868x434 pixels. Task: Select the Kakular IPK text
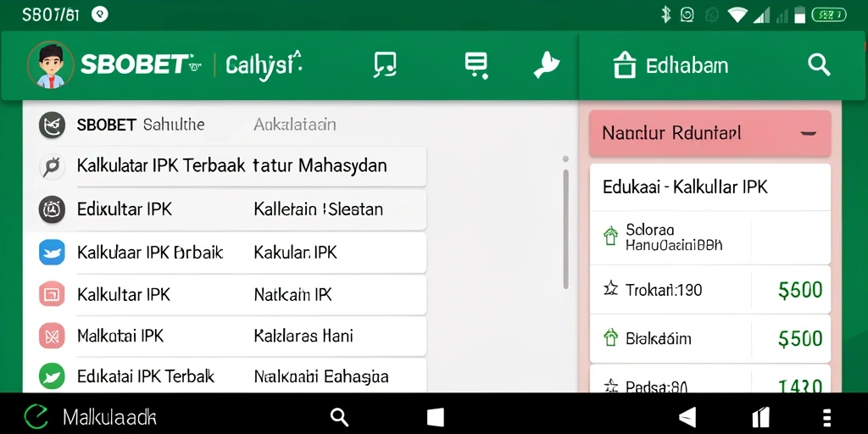pyautogui.click(x=295, y=253)
